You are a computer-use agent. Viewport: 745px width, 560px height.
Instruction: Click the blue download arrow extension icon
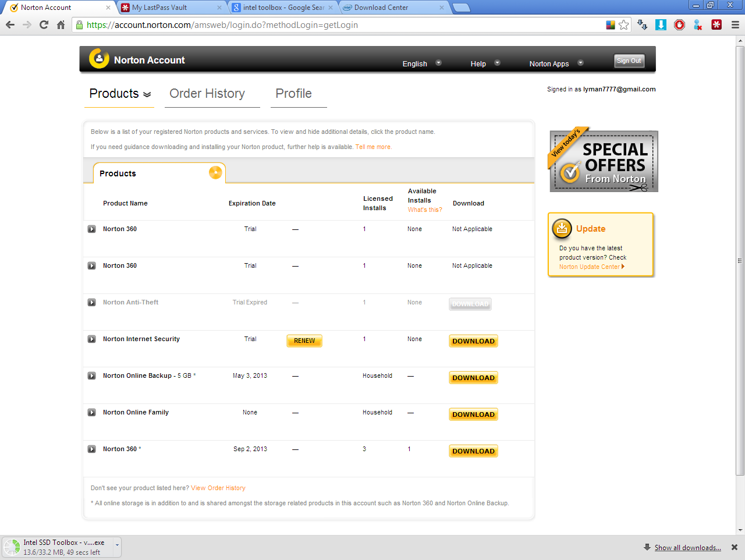(x=661, y=24)
